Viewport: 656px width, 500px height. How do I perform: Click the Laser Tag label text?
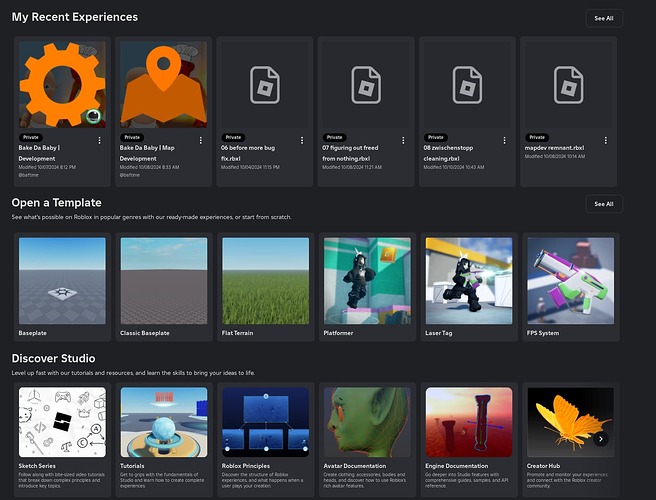tap(439, 333)
